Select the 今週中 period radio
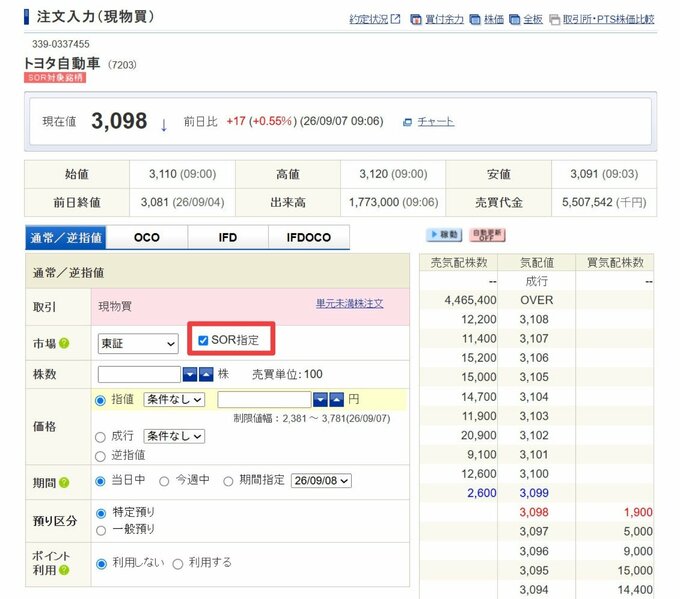The width and height of the screenshot is (680, 599). coord(164,481)
